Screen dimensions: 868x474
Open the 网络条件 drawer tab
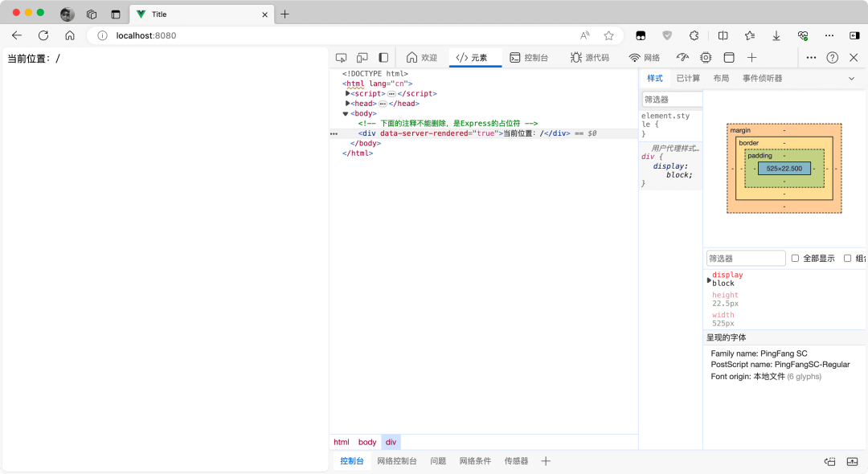[x=475, y=460]
